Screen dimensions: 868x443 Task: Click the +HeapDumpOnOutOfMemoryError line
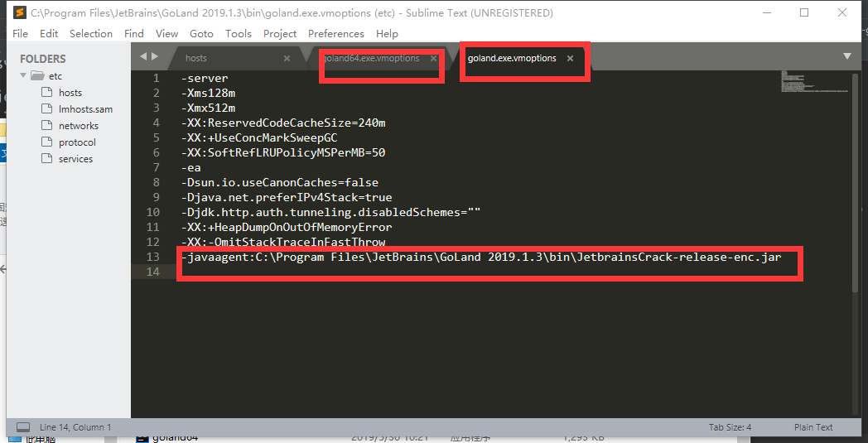point(287,227)
